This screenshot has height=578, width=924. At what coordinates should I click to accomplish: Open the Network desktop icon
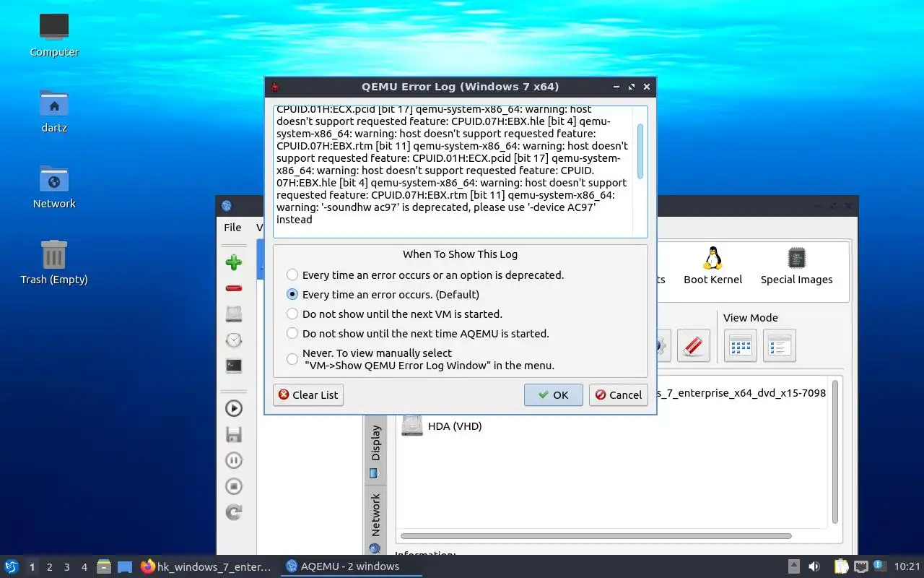(x=54, y=186)
